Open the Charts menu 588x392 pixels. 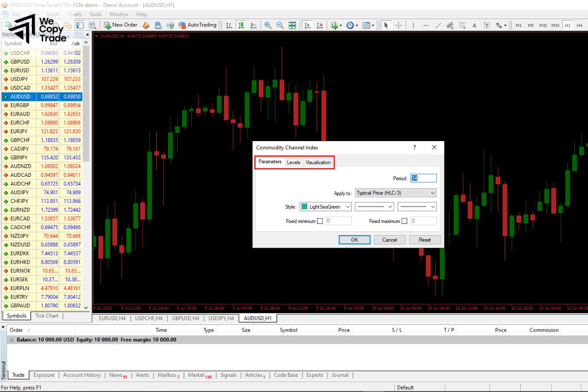[x=74, y=14]
